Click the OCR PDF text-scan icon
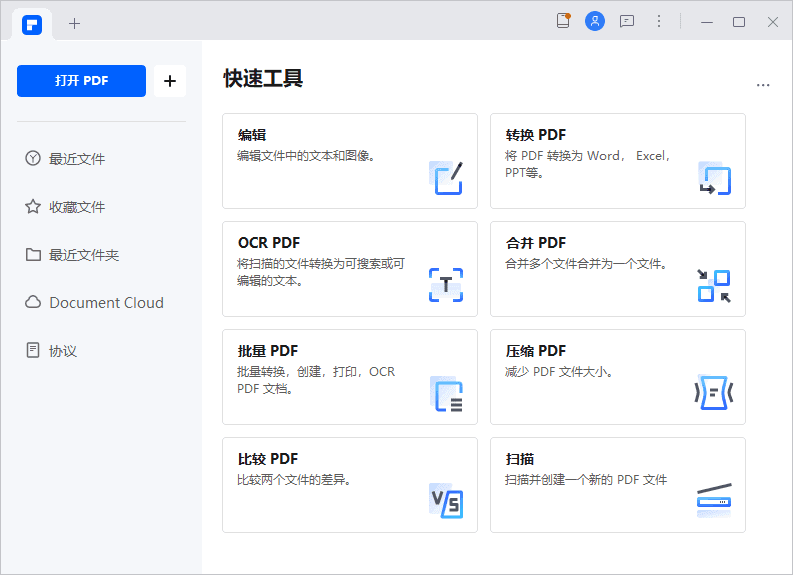The image size is (793, 575). [446, 285]
